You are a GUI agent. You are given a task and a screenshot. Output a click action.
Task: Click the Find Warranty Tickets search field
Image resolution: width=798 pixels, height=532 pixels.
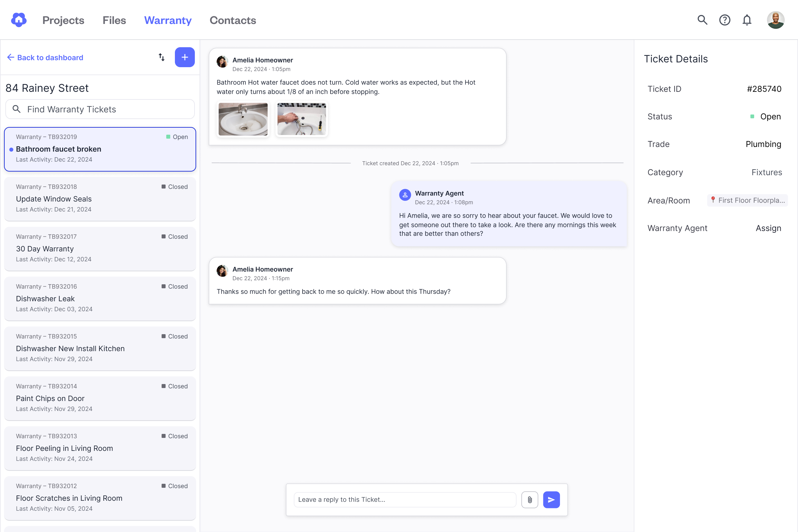[x=100, y=109]
